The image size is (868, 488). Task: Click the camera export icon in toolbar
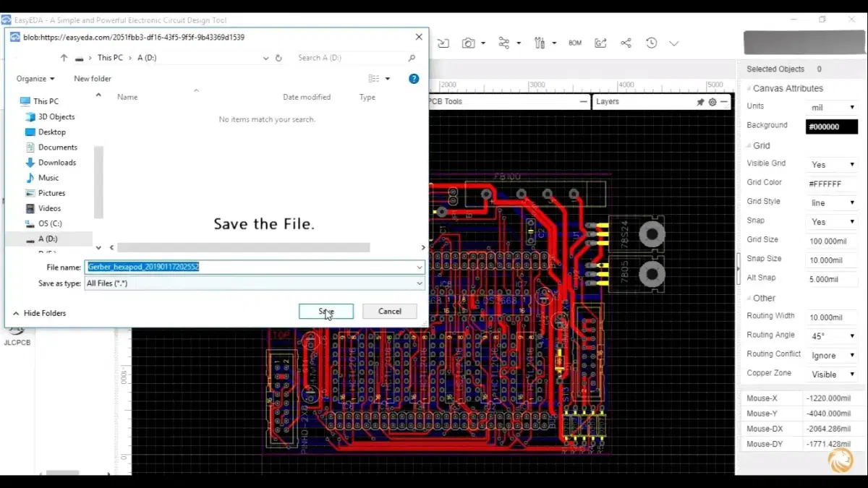[x=469, y=43]
